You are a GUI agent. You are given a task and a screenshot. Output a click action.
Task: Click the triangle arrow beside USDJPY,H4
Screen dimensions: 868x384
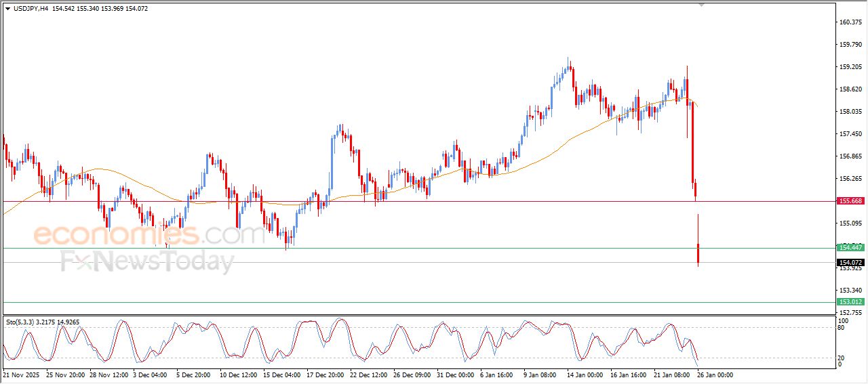[7, 9]
